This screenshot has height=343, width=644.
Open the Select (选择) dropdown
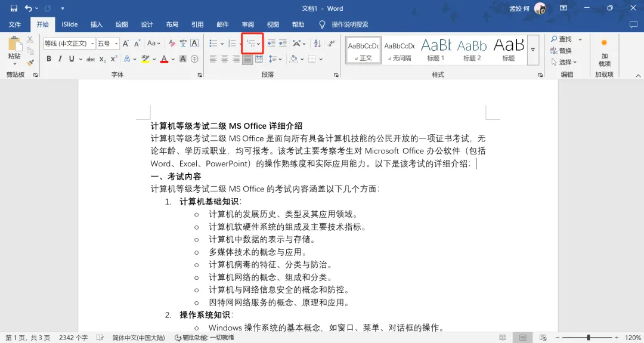tap(564, 62)
